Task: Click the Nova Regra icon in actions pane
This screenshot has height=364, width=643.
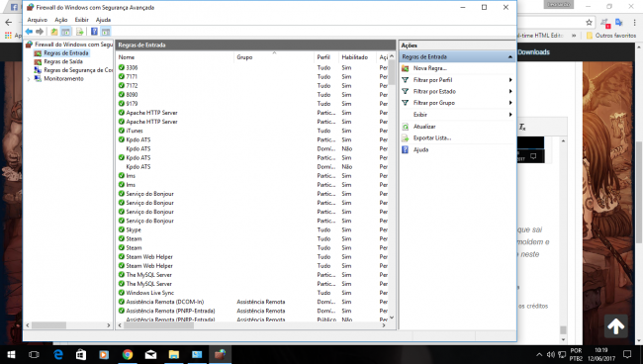Action: point(406,68)
